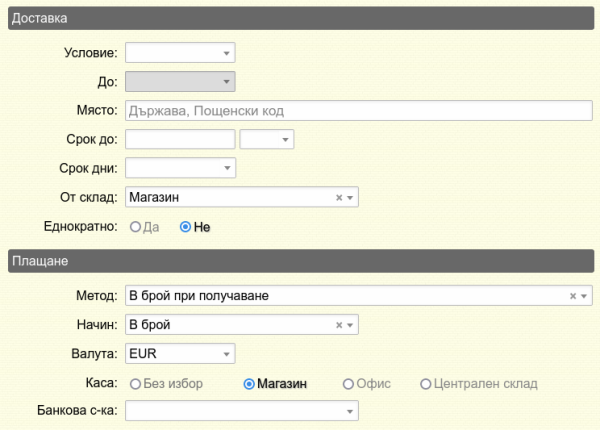Choose Централен склад for Каса

click(x=426, y=384)
